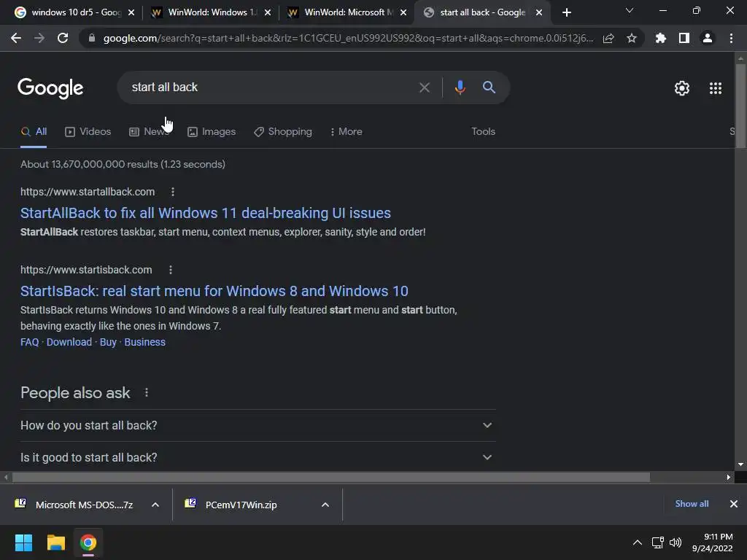Image resolution: width=747 pixels, height=560 pixels.
Task: Clear the search box text
Action: click(x=424, y=87)
